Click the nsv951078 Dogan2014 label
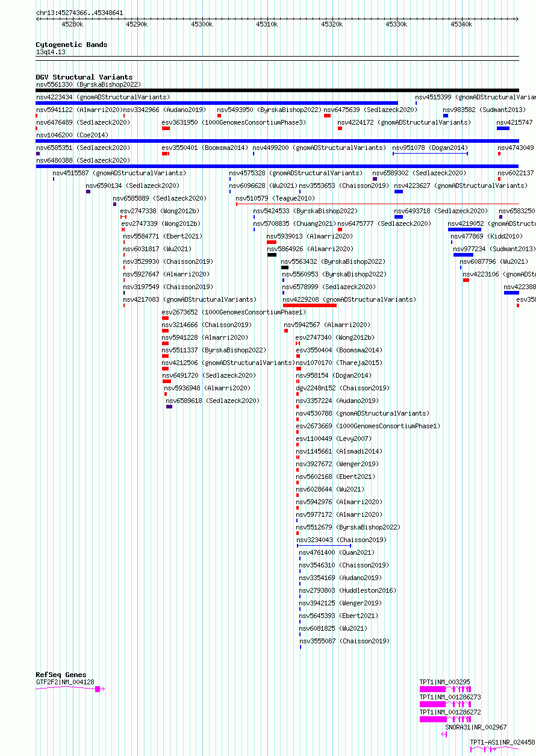Screen dimensions: 536x756 430,148
